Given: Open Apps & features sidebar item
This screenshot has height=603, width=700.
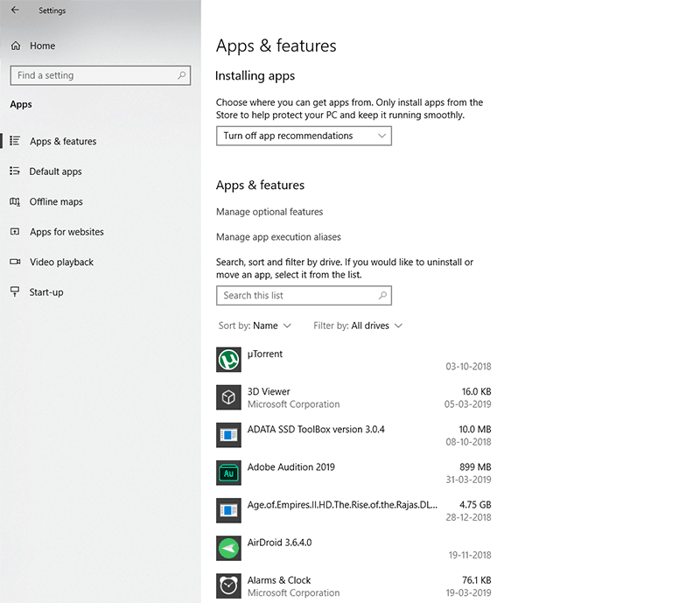Looking at the screenshot, I should click(63, 141).
